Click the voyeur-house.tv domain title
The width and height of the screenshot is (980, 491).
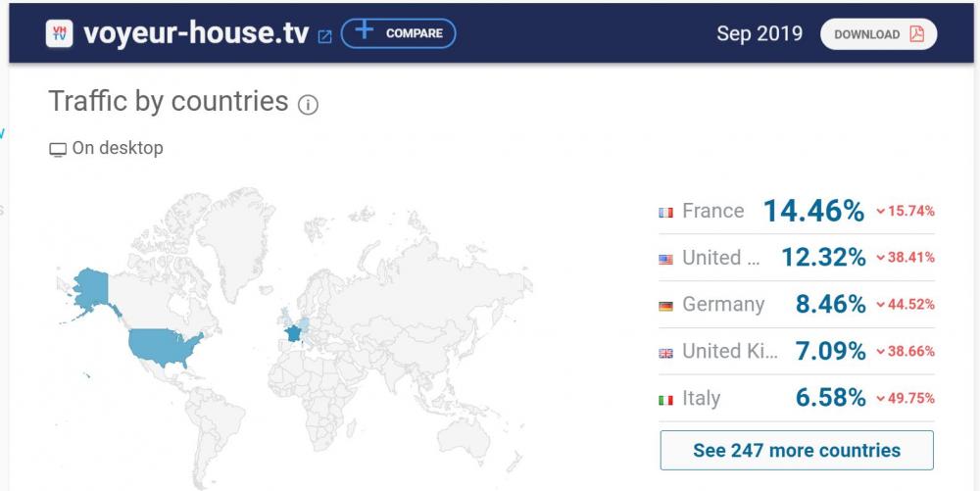[x=194, y=33]
